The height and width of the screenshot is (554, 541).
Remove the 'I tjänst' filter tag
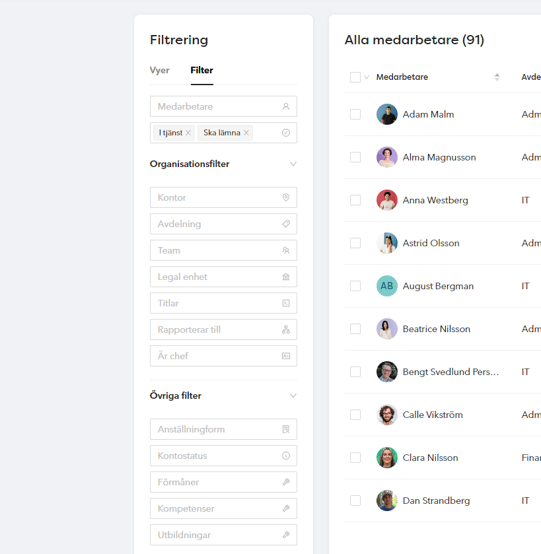pyautogui.click(x=188, y=133)
